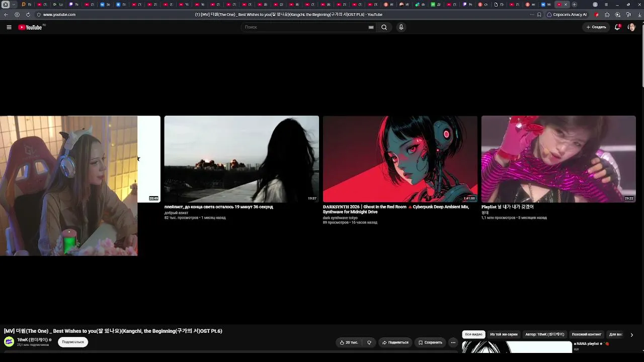Select the Автор: 1theK chip
The height and width of the screenshot is (362, 644).
coord(545,334)
